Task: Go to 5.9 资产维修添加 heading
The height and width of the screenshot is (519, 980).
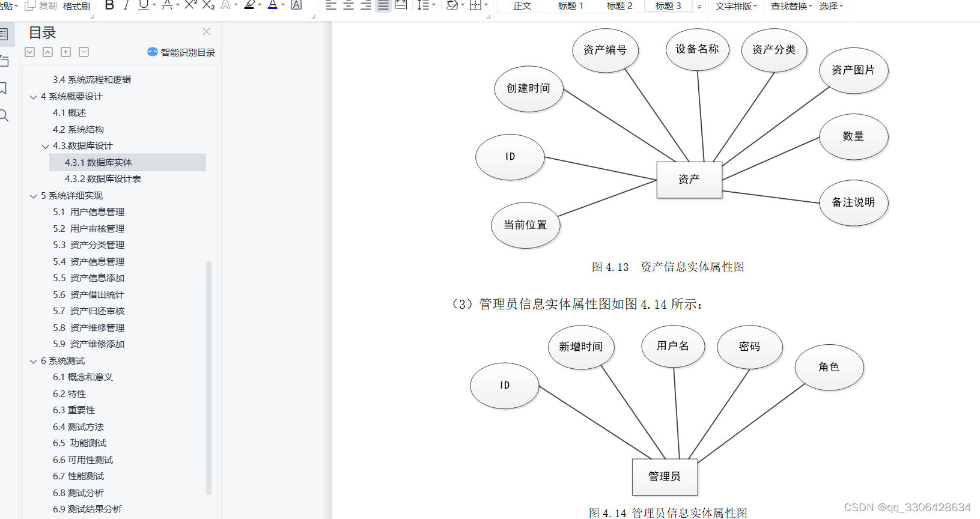Action: [88, 344]
